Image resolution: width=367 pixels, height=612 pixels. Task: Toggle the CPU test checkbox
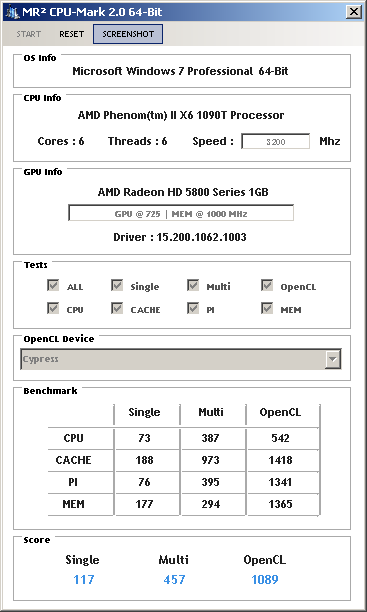53,308
